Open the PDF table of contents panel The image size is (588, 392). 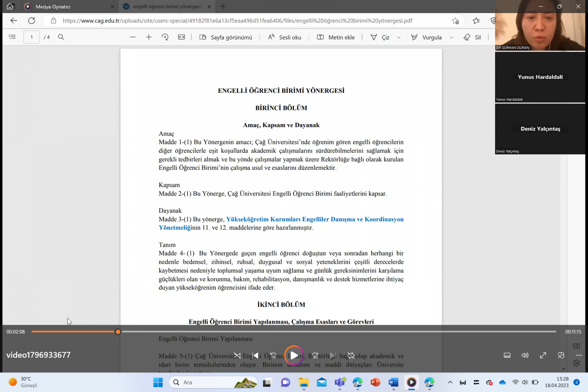[12, 37]
